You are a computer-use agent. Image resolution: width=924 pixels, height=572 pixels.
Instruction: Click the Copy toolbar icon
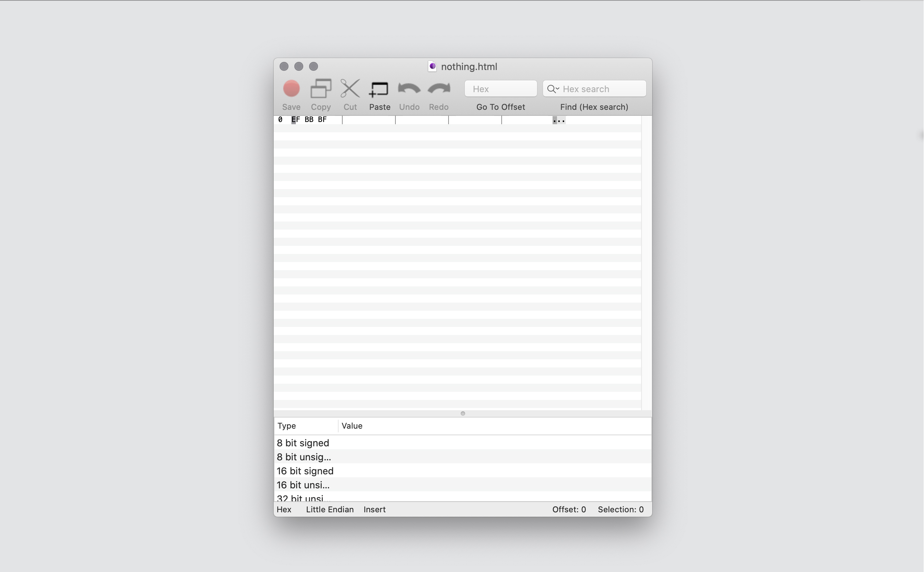321,89
